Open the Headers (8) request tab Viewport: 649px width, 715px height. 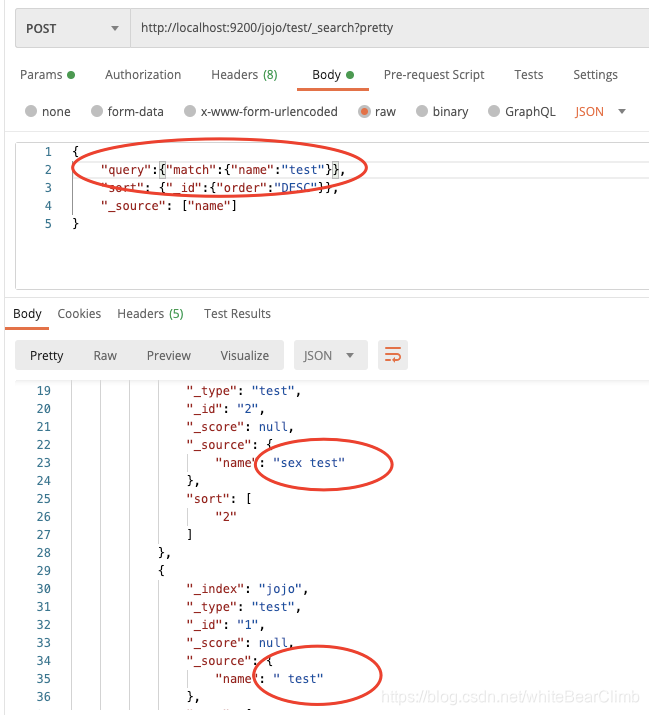[x=244, y=75]
